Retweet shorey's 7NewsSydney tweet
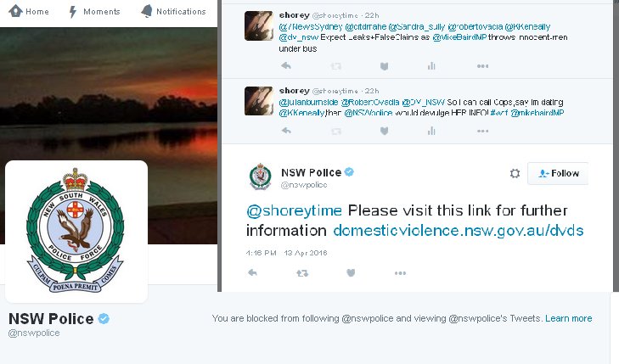 pos(336,66)
